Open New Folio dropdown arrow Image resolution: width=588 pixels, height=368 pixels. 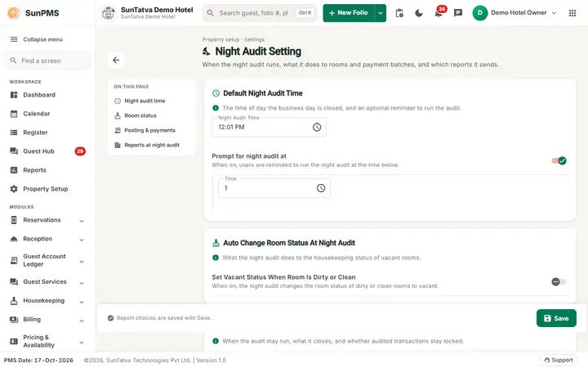click(x=381, y=13)
